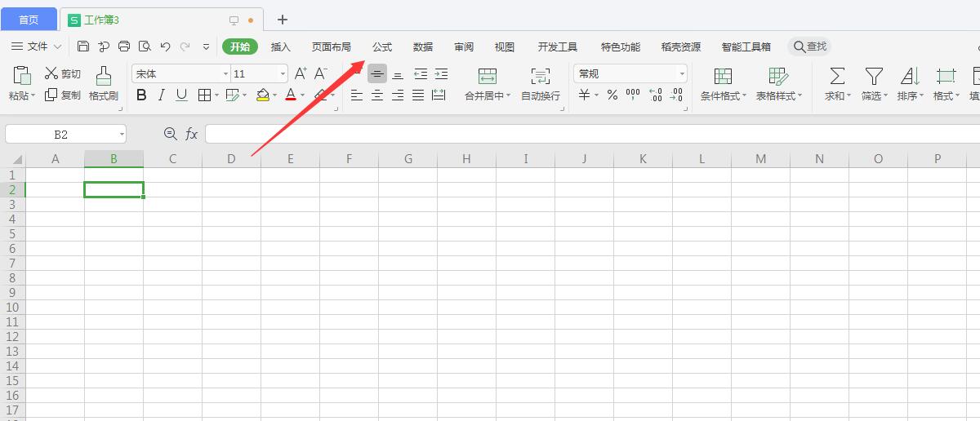
Task: Switch to the 开发工具 tab
Action: [558, 47]
